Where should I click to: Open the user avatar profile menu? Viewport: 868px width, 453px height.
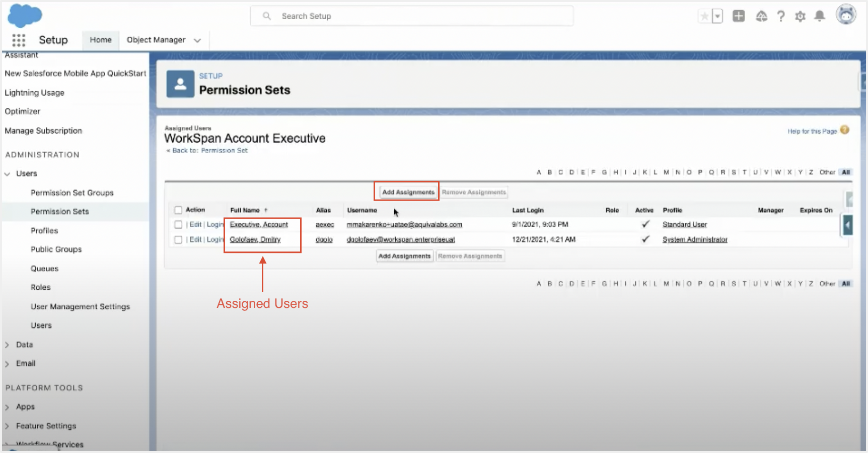click(846, 15)
